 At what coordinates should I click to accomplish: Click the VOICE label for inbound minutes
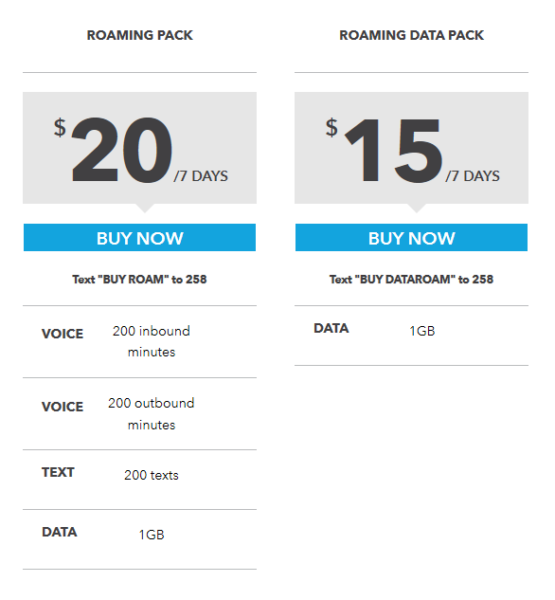tap(62, 334)
